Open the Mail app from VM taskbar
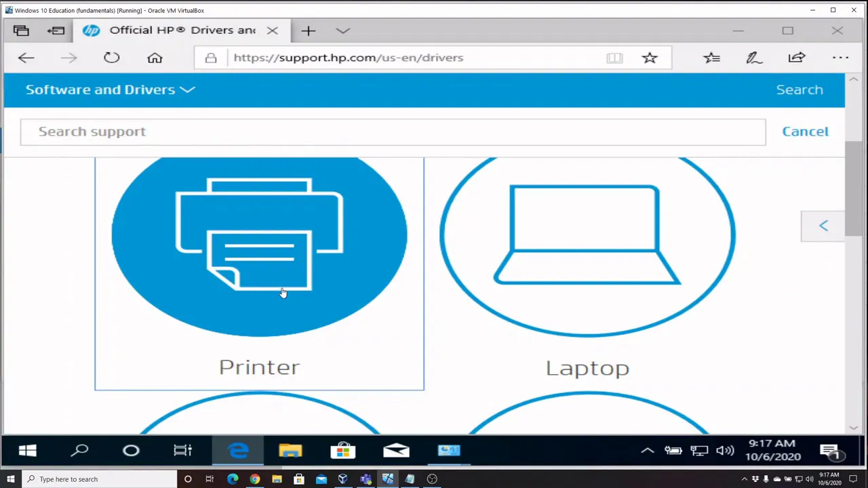The image size is (868, 488). click(x=396, y=451)
